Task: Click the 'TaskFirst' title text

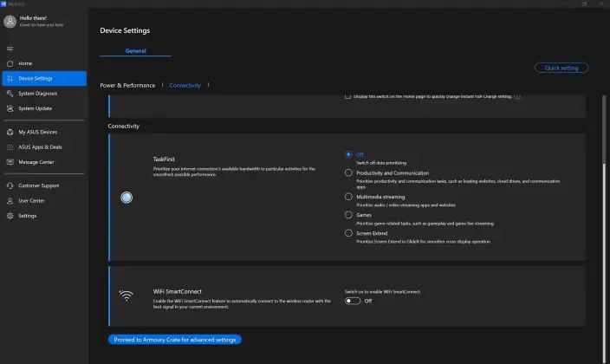Action: tap(164, 159)
